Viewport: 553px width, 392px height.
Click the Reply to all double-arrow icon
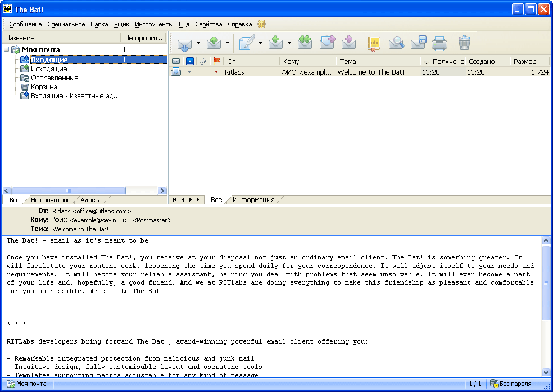pyautogui.click(x=305, y=42)
